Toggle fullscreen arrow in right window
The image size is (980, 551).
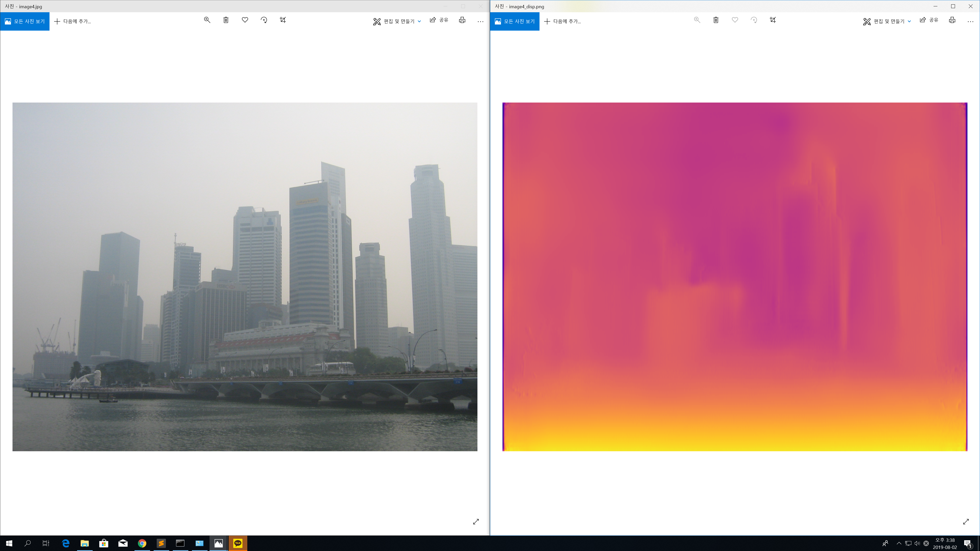pyautogui.click(x=965, y=522)
